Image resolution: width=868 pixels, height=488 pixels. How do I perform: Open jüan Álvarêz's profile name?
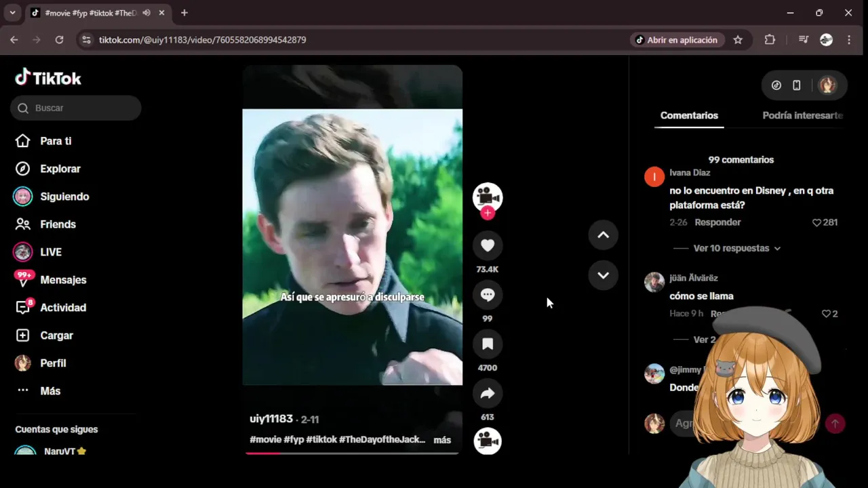[693, 278]
